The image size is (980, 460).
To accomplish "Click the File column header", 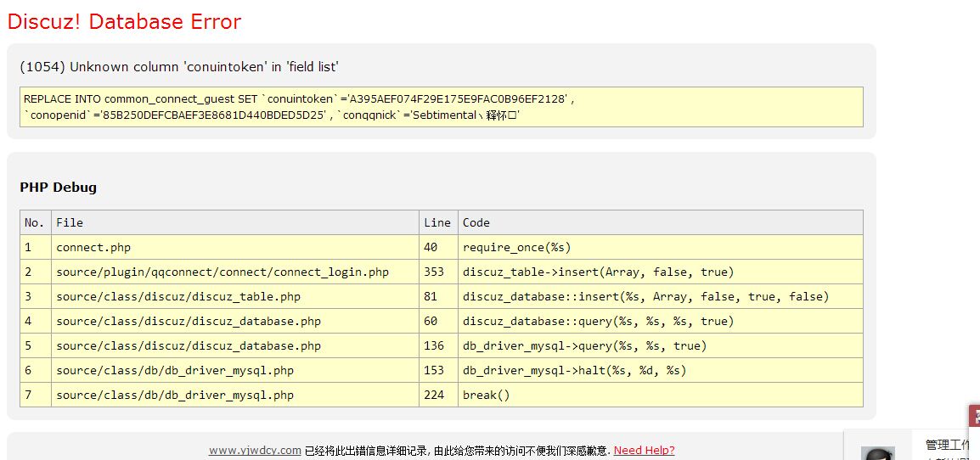I will (x=235, y=222).
